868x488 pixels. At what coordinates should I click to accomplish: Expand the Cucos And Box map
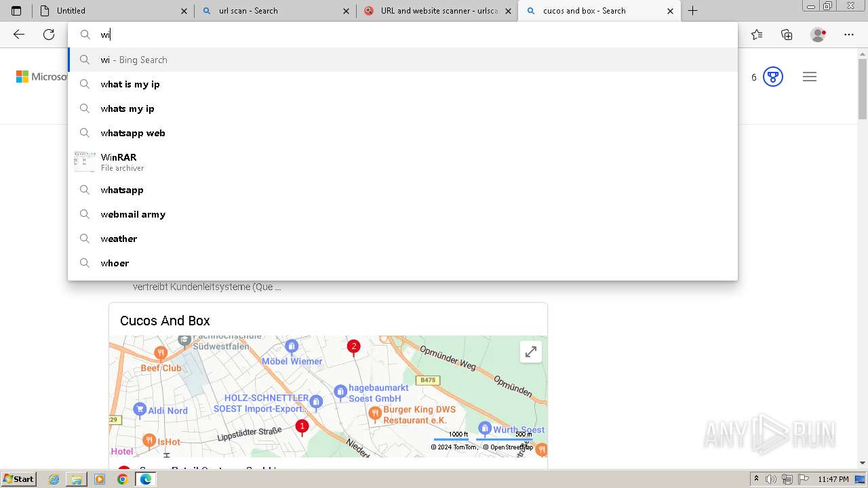(x=531, y=351)
